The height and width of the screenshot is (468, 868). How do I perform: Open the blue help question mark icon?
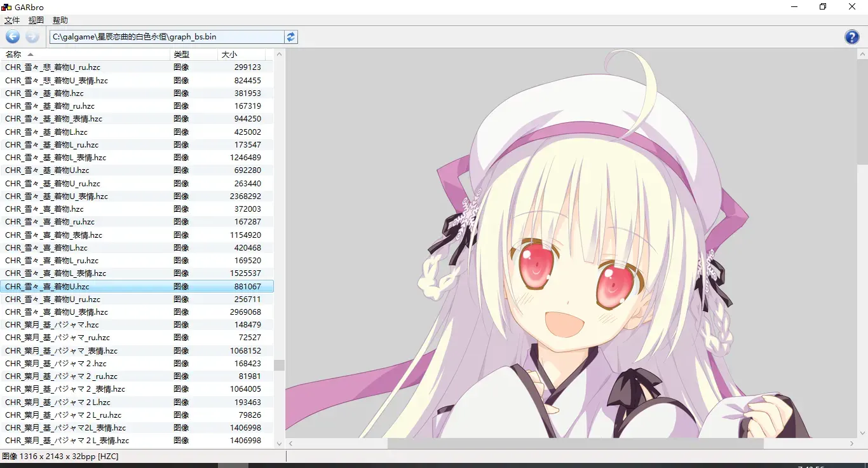[x=851, y=37]
